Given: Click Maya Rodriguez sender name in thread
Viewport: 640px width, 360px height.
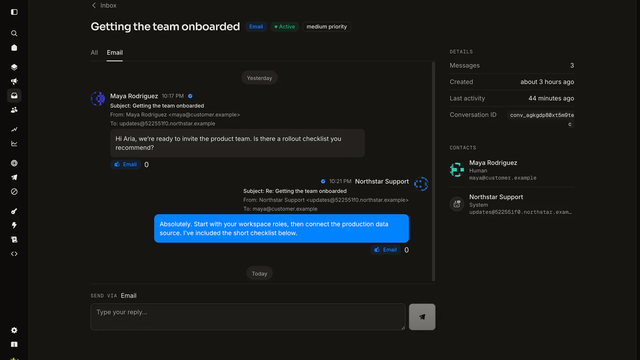Looking at the screenshot, I should pyautogui.click(x=134, y=96).
